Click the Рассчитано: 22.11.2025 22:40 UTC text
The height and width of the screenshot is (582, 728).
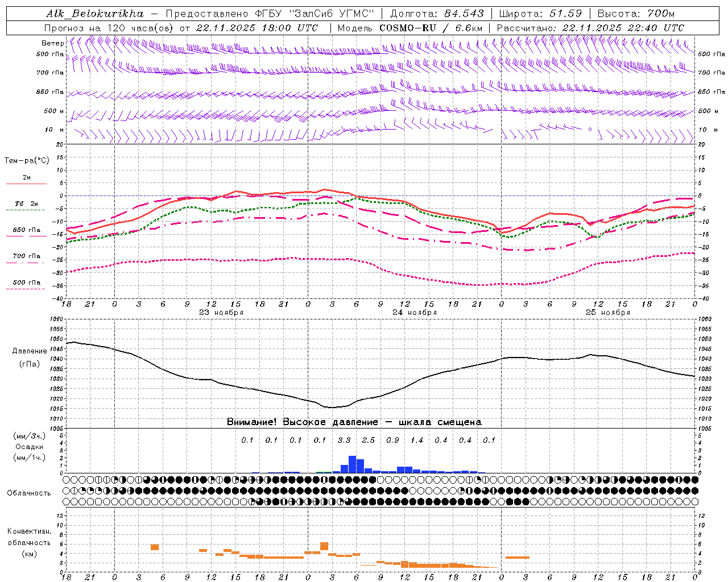point(590,28)
